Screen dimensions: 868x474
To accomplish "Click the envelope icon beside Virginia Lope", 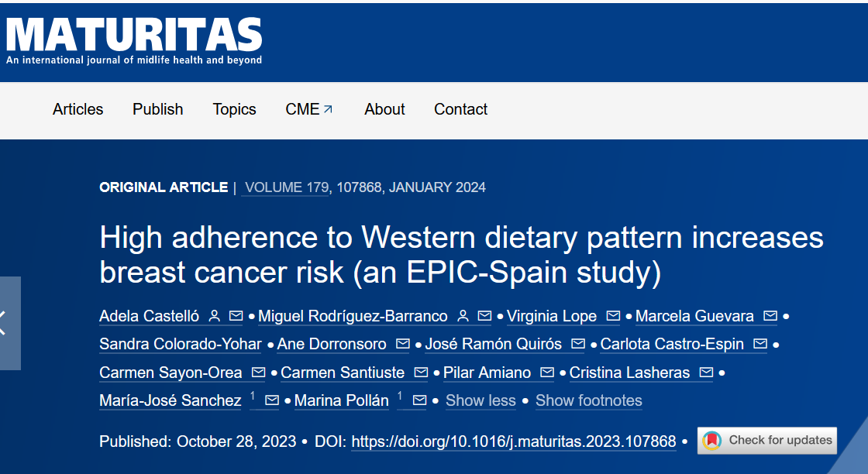I will [x=613, y=316].
